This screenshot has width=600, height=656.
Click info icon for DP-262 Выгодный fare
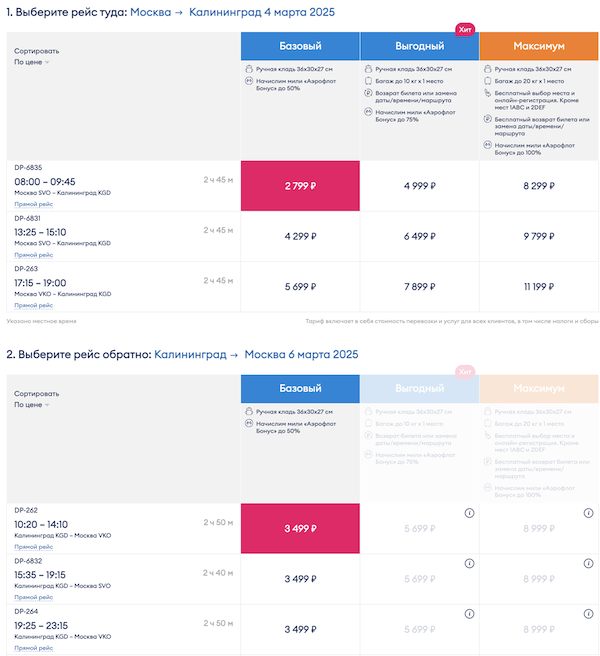pos(469,513)
